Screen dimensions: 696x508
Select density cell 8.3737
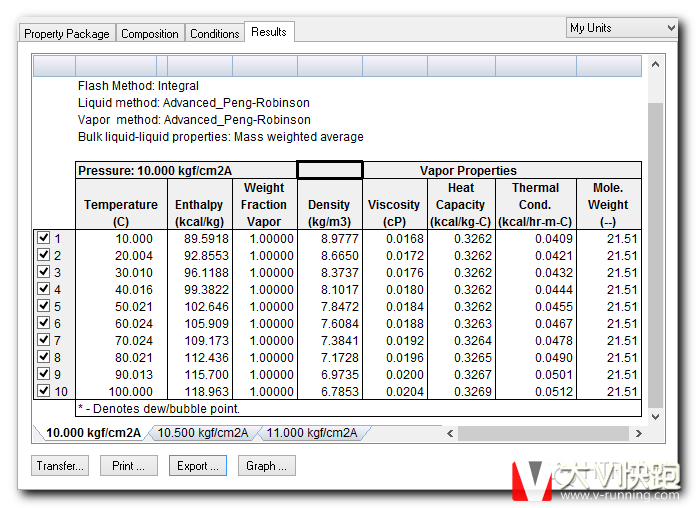coord(330,272)
